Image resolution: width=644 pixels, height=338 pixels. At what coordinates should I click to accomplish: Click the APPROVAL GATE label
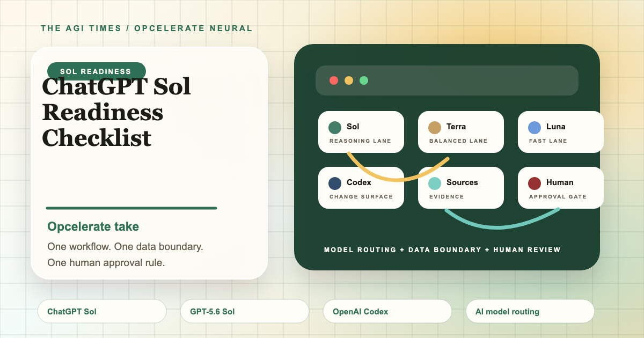tap(558, 197)
